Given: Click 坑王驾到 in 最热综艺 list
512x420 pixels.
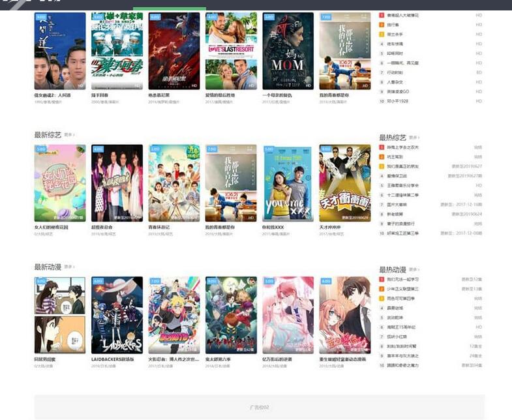Looking at the screenshot, I should (395, 157).
